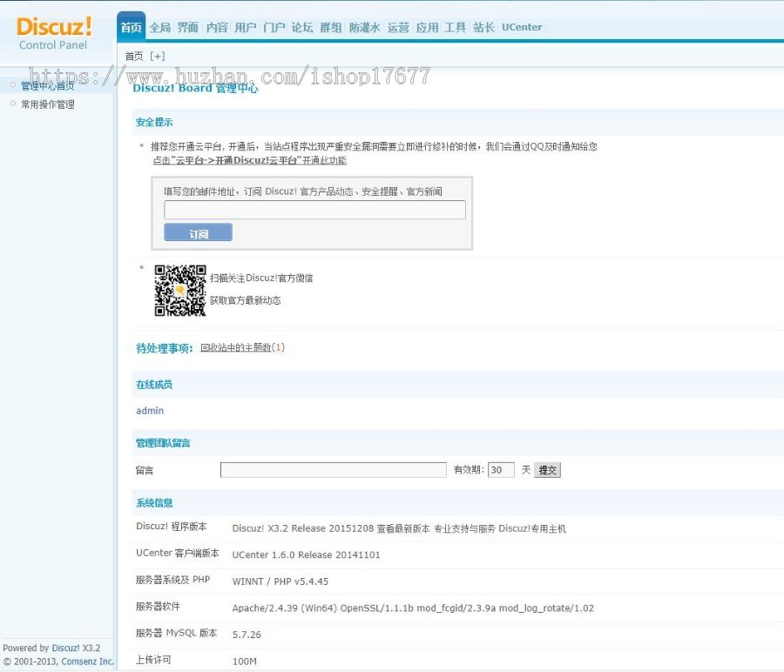Open the 群组 menu tab

coord(331,28)
